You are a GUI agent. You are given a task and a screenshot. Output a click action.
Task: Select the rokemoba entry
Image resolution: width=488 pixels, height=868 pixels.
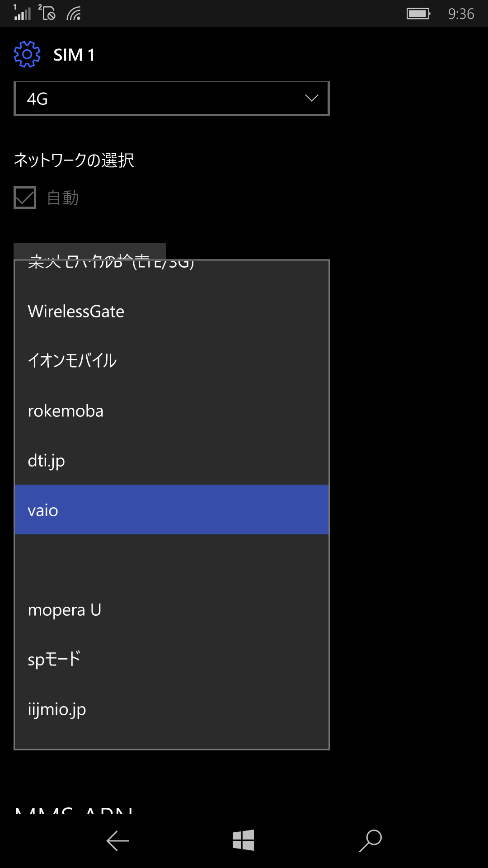[x=172, y=411]
